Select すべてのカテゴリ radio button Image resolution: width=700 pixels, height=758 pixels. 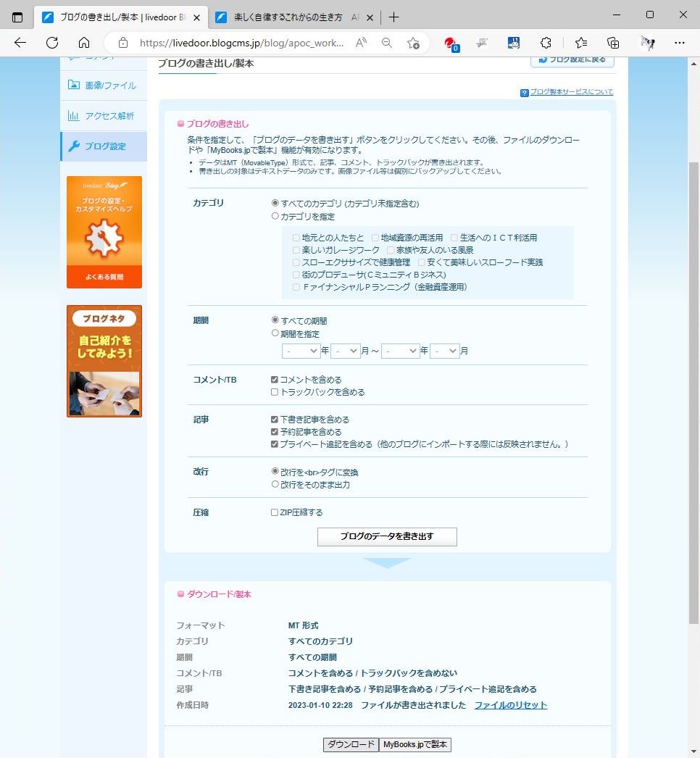pos(275,203)
